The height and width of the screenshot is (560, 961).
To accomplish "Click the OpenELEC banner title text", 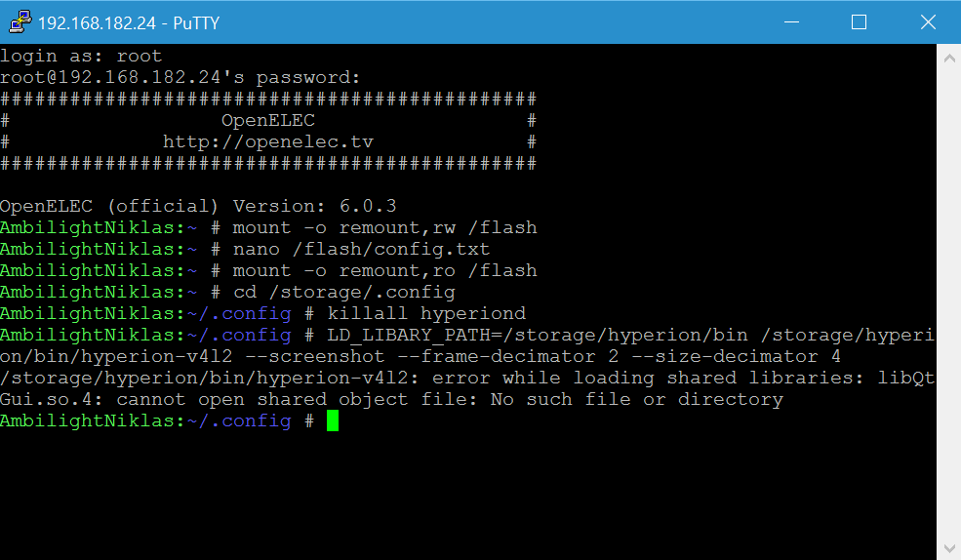I will (268, 121).
